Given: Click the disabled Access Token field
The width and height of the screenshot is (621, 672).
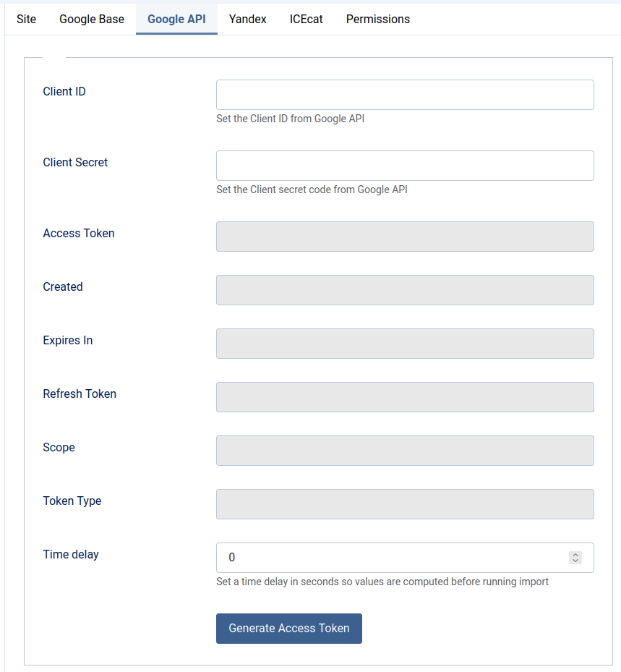Looking at the screenshot, I should (404, 236).
